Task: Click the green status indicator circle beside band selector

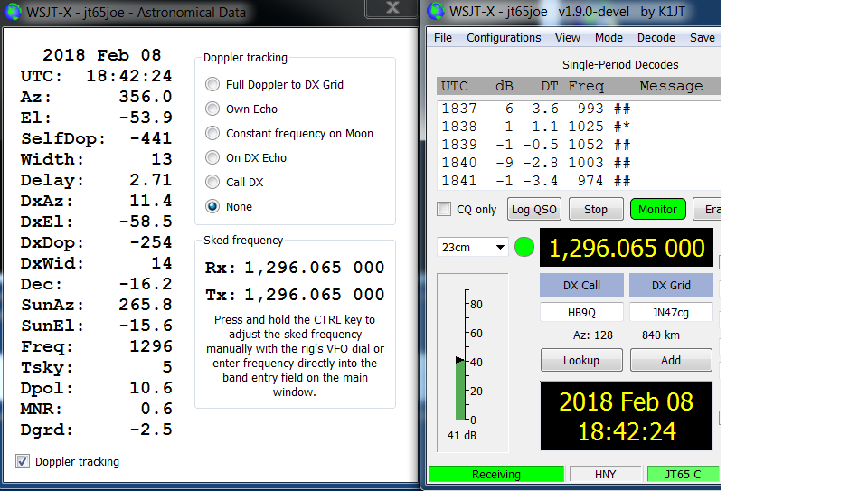Action: [524, 247]
